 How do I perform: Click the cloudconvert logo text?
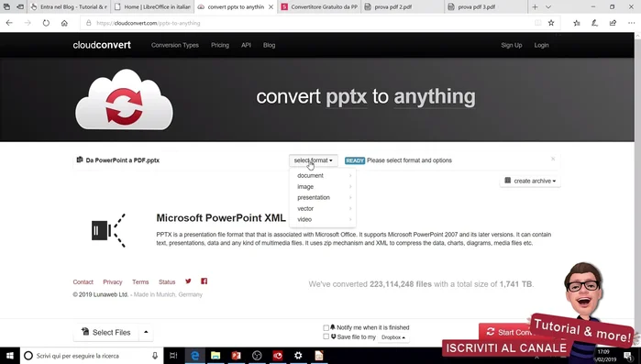click(102, 45)
